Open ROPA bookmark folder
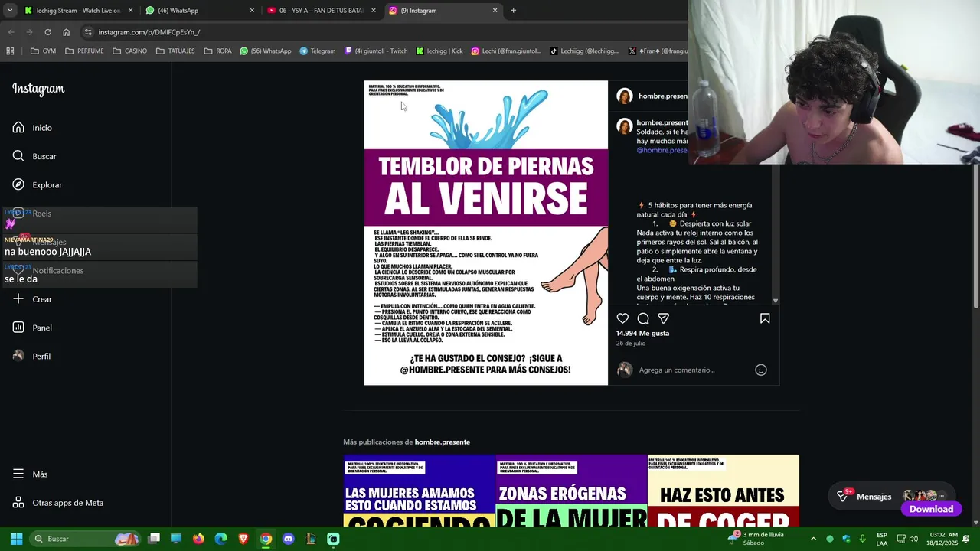The image size is (980, 551). [217, 51]
